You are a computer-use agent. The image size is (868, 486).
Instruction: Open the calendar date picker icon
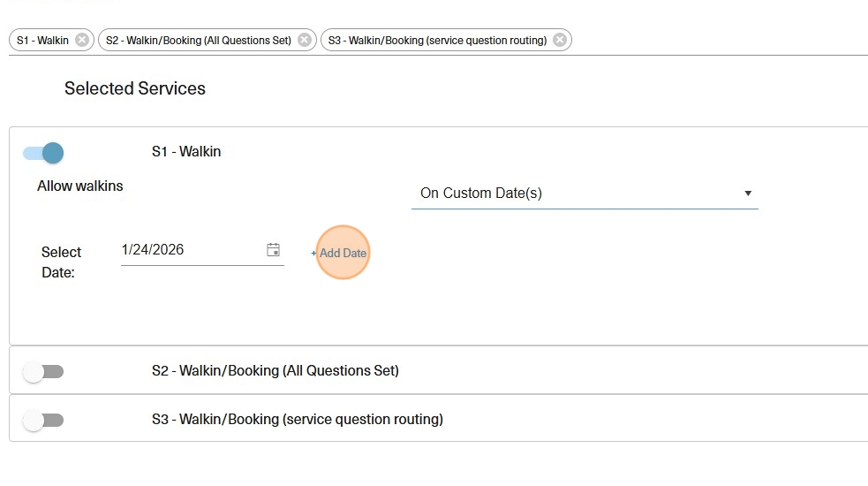(x=274, y=250)
